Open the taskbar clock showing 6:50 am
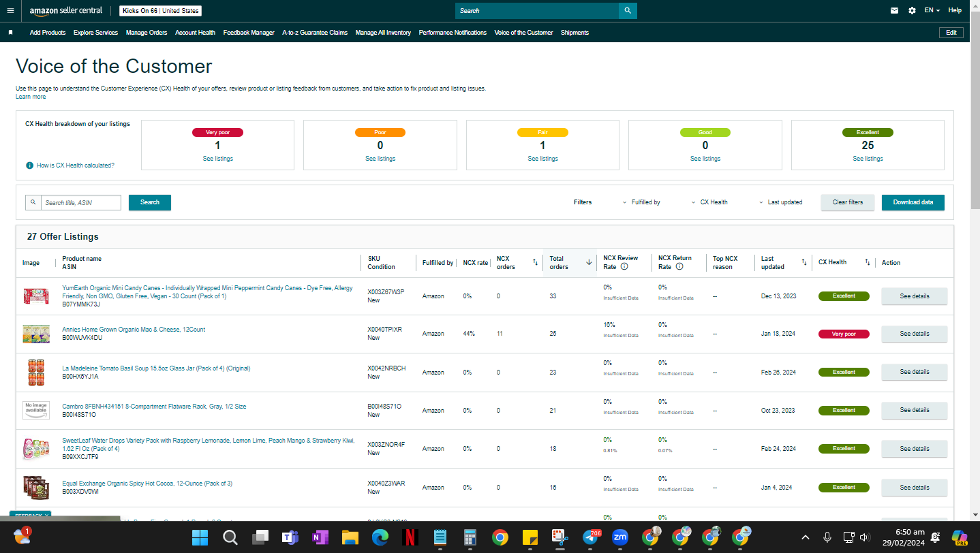This screenshot has width=980, height=553. [905, 537]
